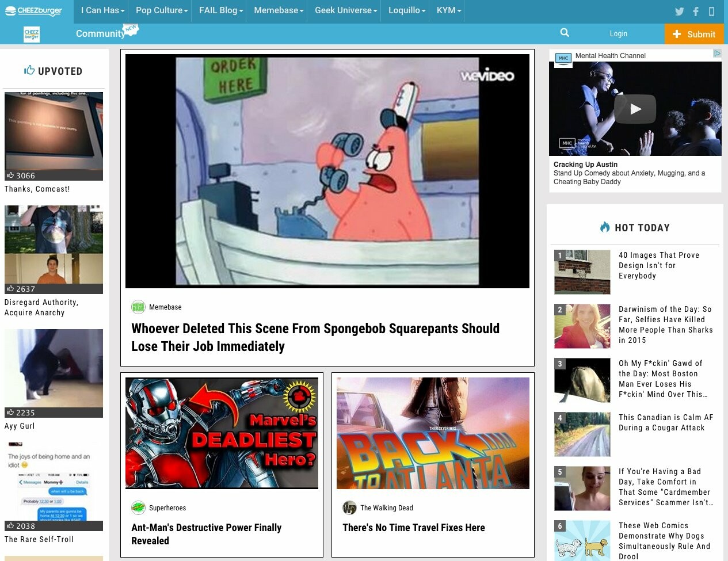Click the Spongebob Patrick video thumbnail
The height and width of the screenshot is (561, 728).
[327, 171]
